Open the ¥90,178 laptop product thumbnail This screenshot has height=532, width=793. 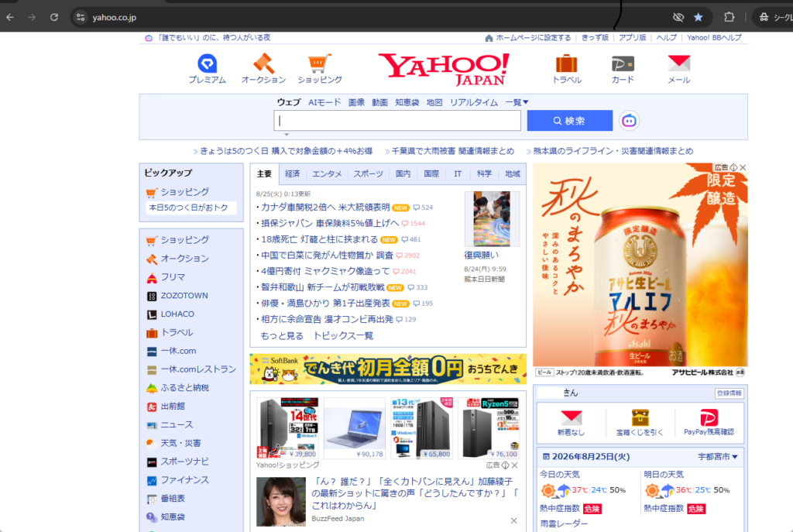click(355, 427)
